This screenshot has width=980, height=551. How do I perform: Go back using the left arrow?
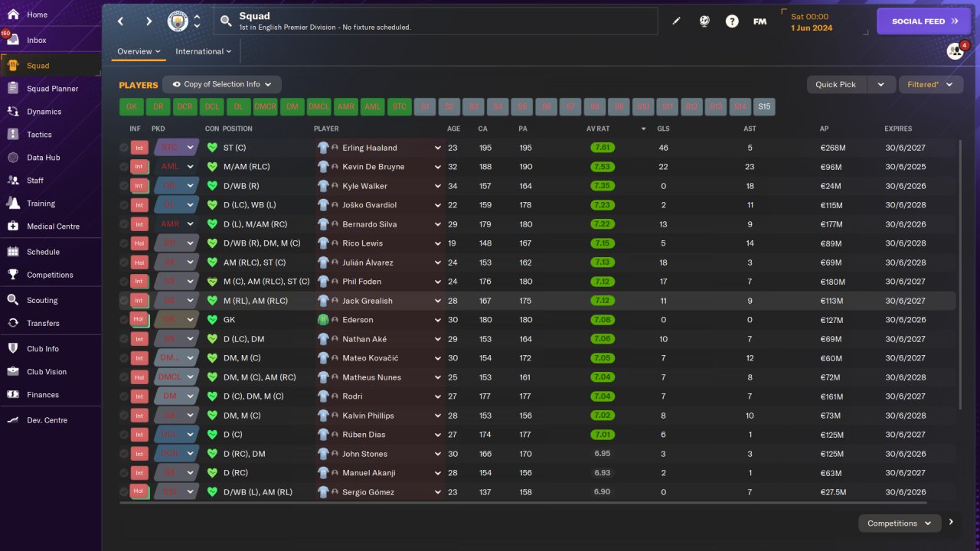coord(121,21)
